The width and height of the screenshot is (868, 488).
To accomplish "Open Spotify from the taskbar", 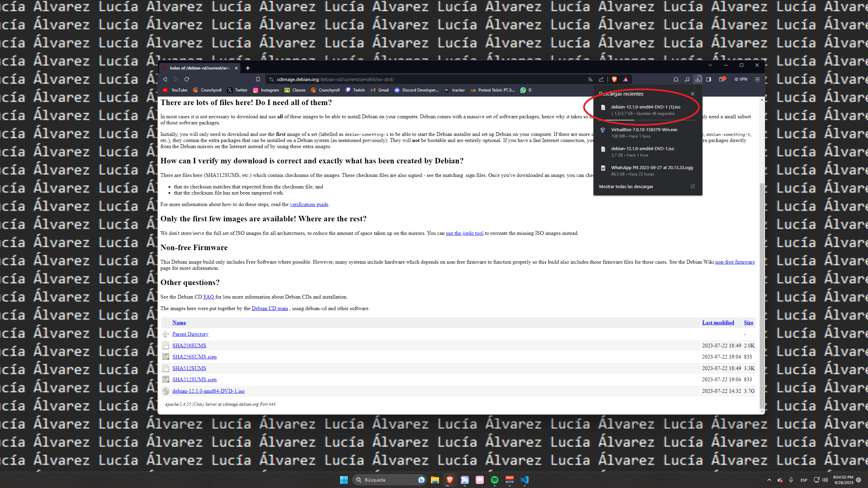I will [x=494, y=480].
